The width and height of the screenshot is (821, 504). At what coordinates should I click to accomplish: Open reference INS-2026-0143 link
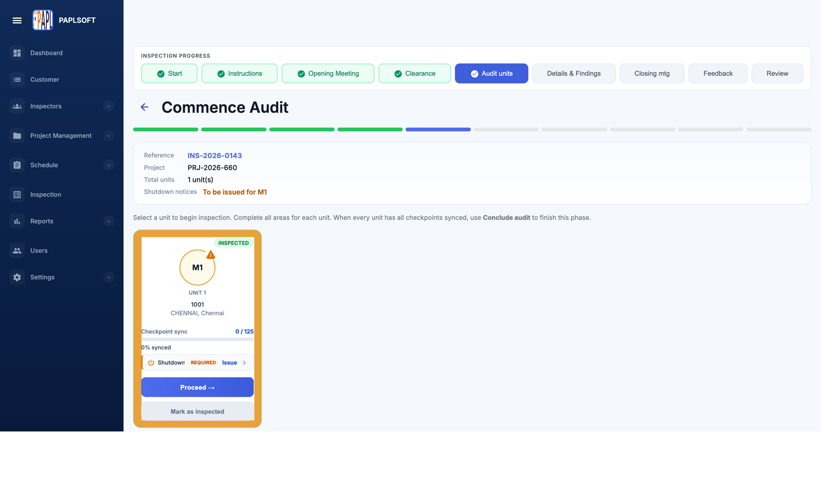[214, 156]
